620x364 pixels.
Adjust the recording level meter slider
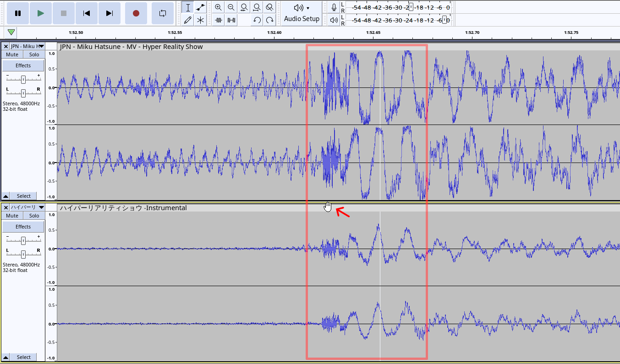(411, 7)
